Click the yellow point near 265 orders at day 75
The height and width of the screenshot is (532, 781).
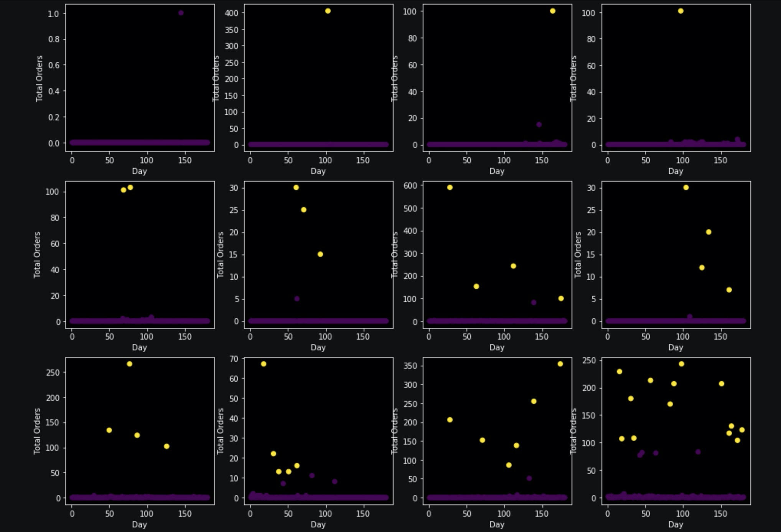pos(129,363)
